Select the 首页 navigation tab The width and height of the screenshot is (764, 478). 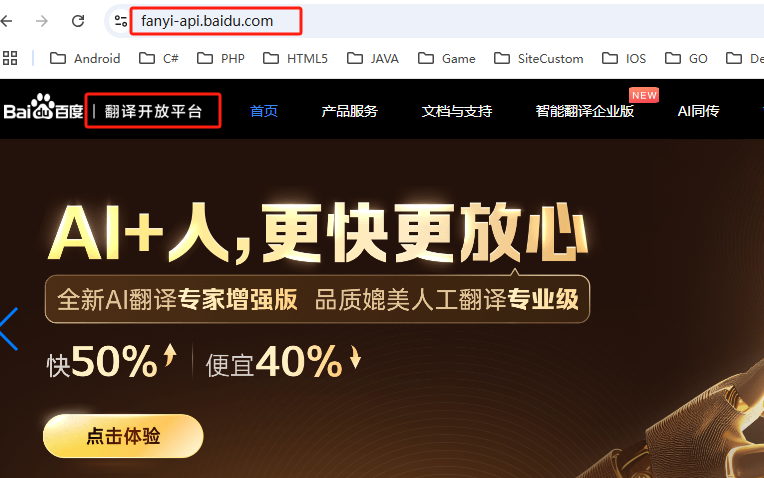point(264,111)
